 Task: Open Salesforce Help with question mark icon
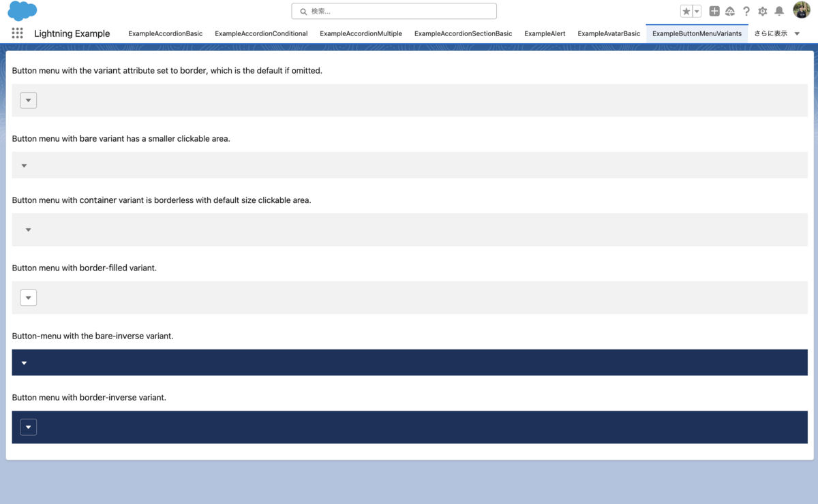click(x=746, y=11)
